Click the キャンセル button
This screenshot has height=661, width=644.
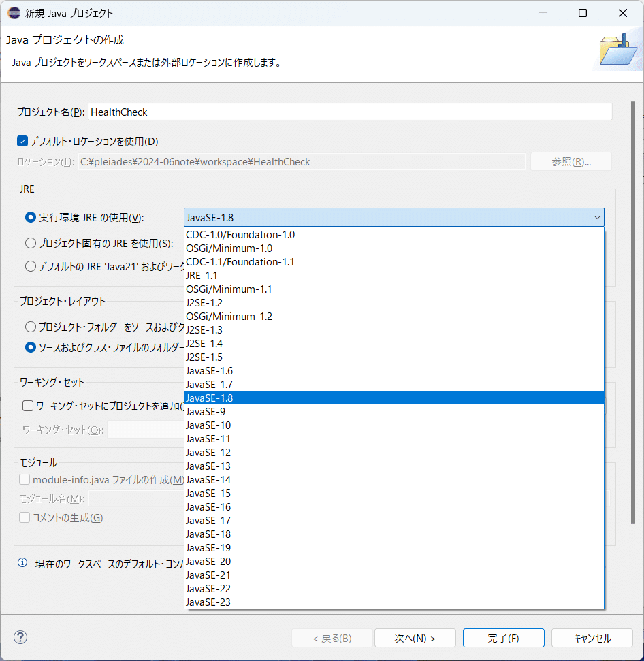pos(592,638)
